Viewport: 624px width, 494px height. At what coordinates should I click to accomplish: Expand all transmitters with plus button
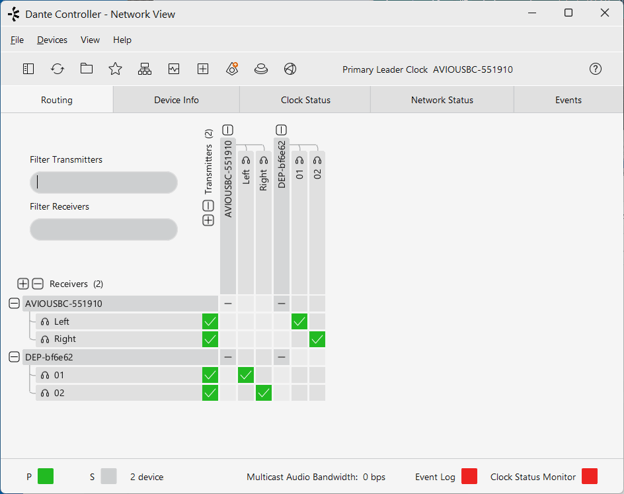coord(208,220)
